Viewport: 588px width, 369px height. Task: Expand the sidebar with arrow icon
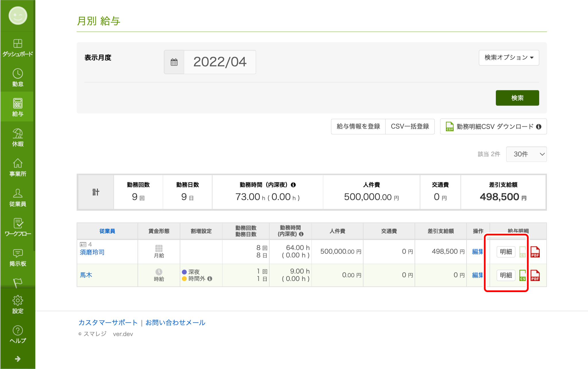[x=18, y=359]
